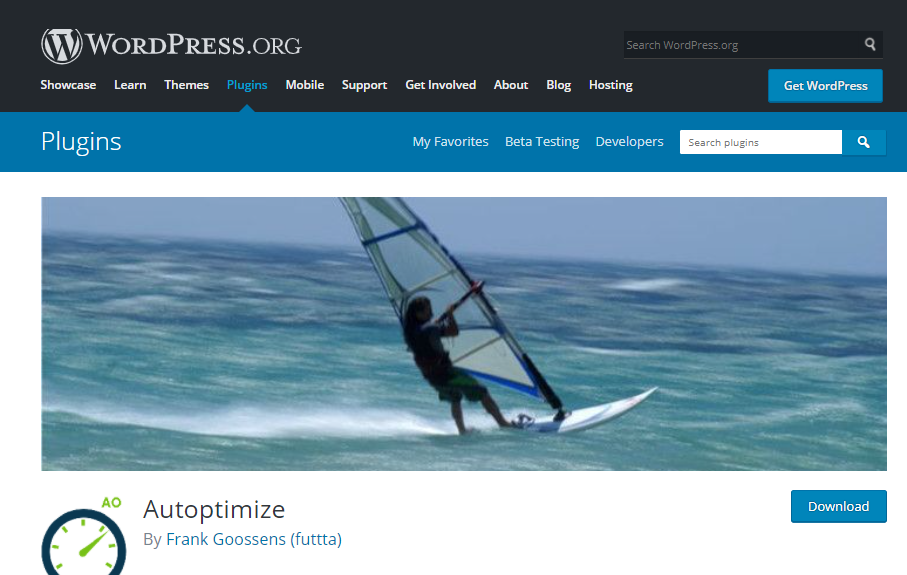Open the Showcase menu item
907x575 pixels.
pyautogui.click(x=68, y=85)
